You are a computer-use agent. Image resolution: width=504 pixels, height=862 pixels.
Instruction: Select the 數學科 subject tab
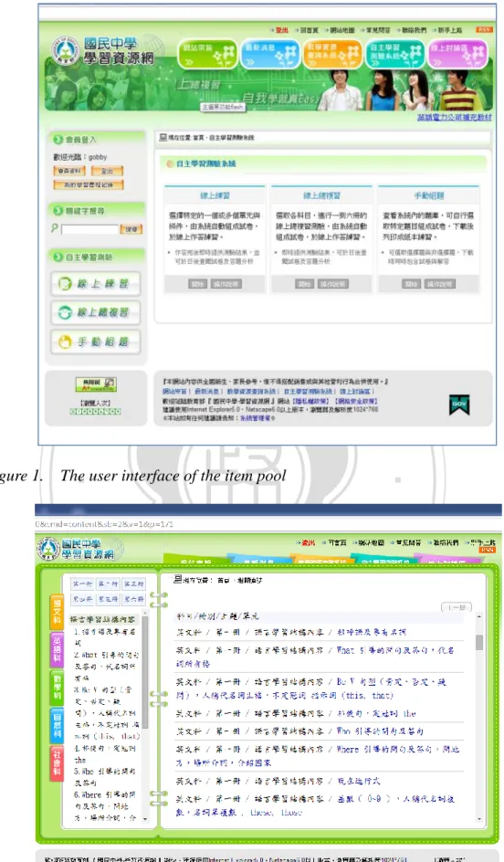click(57, 688)
